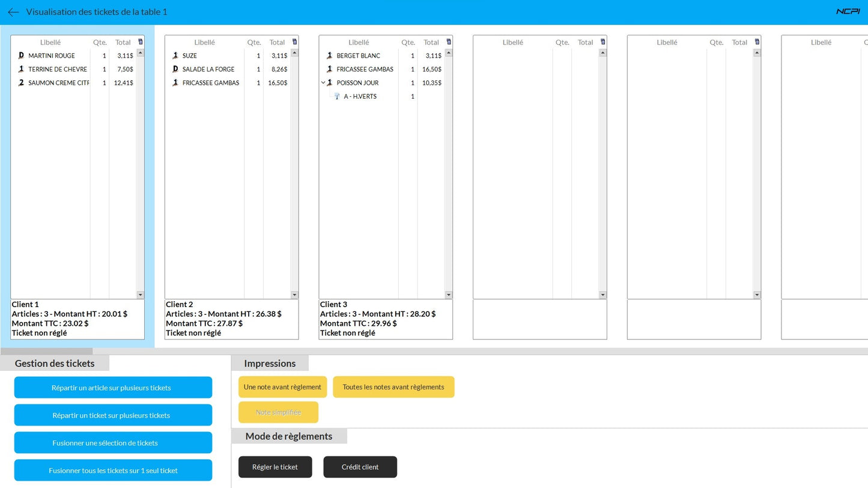Click trash icon on the fifth empty ticket
The height and width of the screenshot is (488, 868).
click(x=757, y=41)
